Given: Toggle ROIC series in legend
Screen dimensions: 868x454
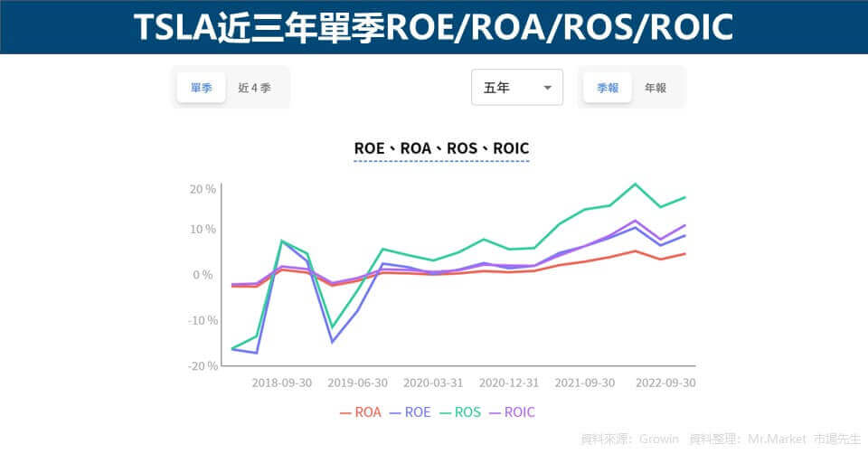Looking at the screenshot, I should coord(513,412).
